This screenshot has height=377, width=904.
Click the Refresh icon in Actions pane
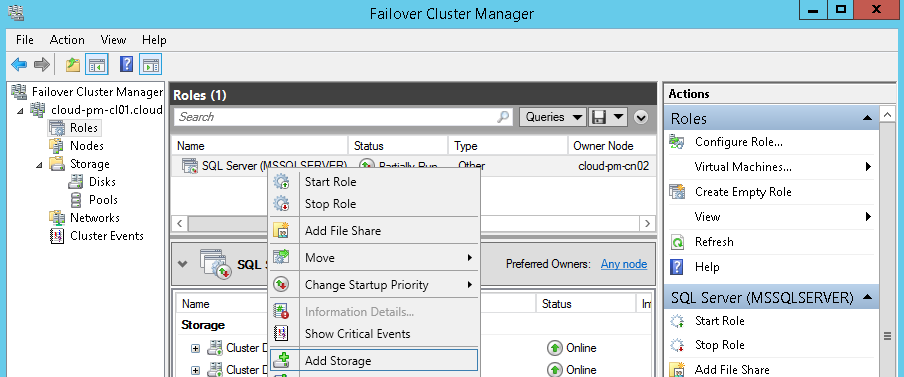tap(677, 242)
